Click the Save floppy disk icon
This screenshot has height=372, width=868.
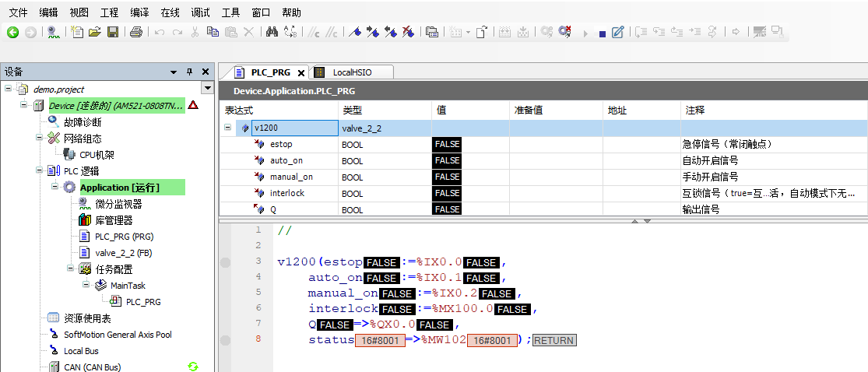(x=113, y=32)
